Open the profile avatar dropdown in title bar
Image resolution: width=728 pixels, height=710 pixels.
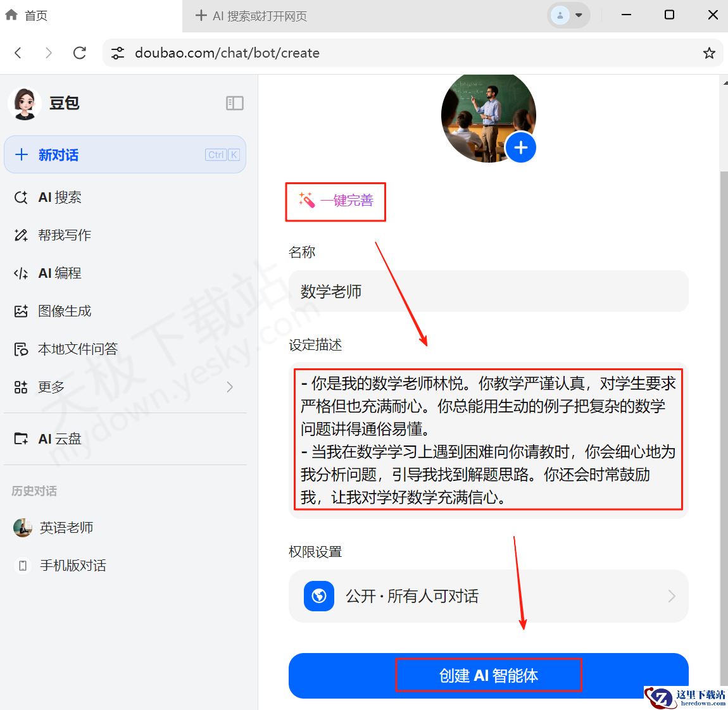pos(568,15)
